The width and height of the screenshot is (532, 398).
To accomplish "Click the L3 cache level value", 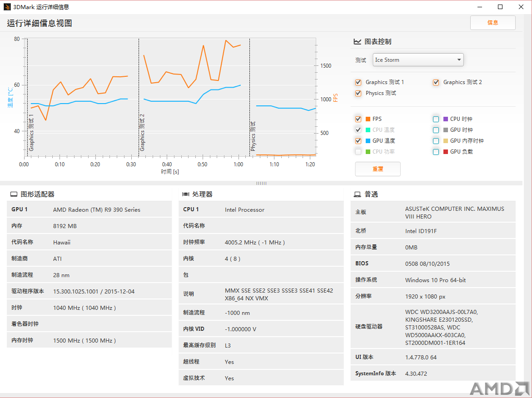I will coord(228,345).
